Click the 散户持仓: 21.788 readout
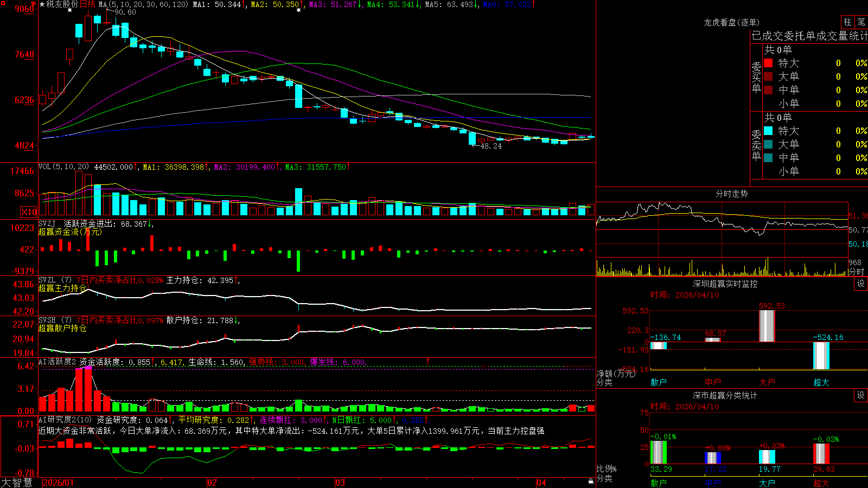The width and height of the screenshot is (868, 488). click(x=200, y=320)
